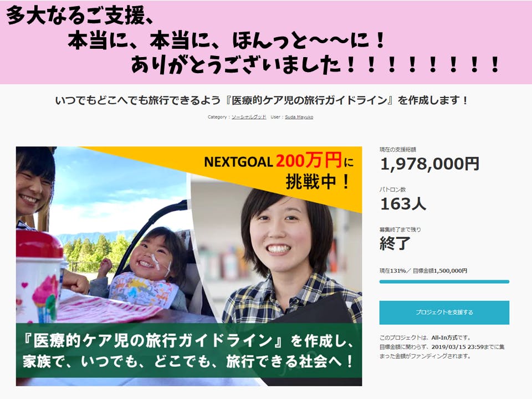532x399 pixels.
Task: Click the green caption about 旅行ガイドライン
Action: 188,350
